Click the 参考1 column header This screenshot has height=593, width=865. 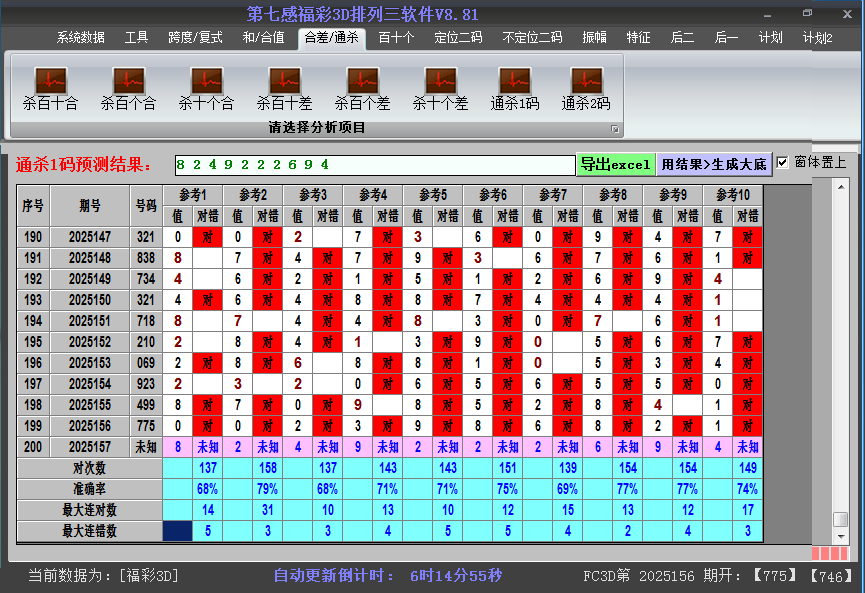tap(193, 195)
